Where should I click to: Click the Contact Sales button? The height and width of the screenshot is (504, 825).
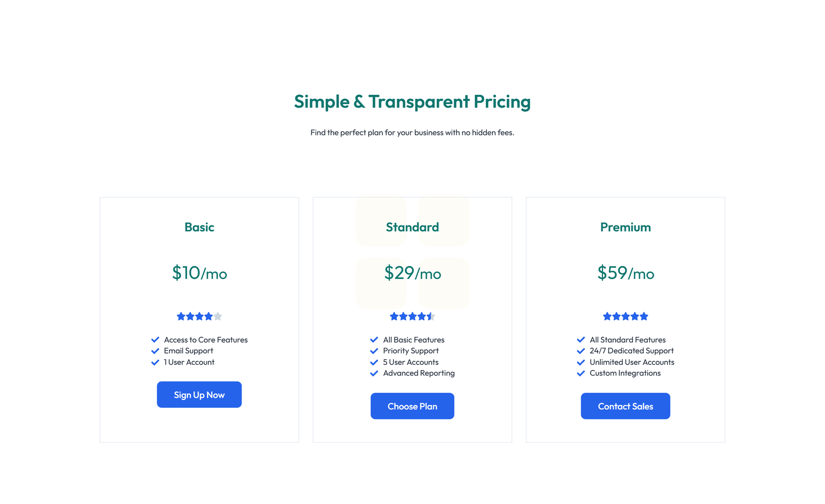[x=625, y=406]
